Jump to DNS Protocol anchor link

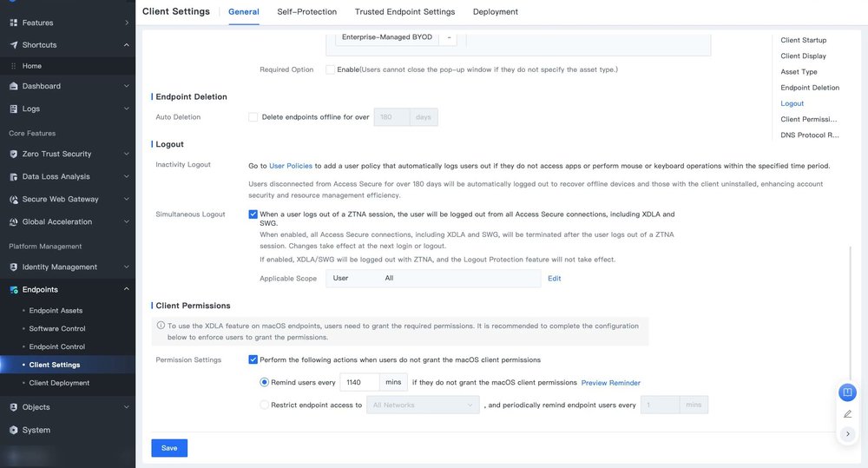click(809, 135)
